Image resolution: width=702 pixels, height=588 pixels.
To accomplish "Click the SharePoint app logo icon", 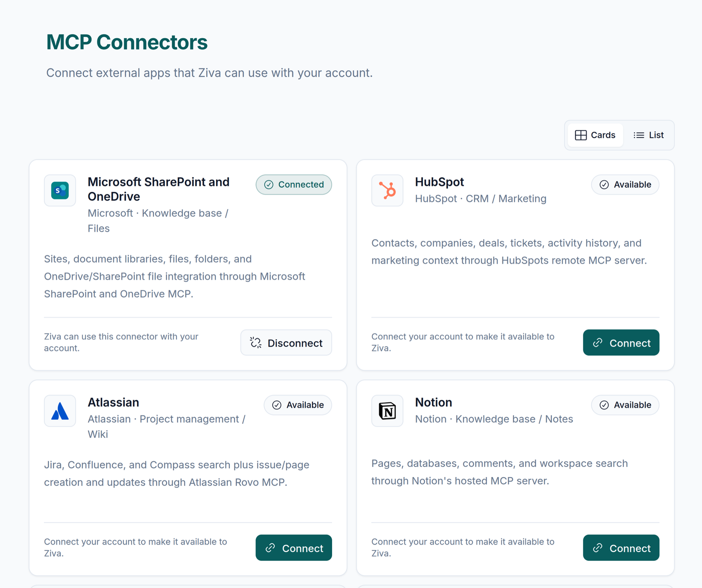I will click(60, 190).
